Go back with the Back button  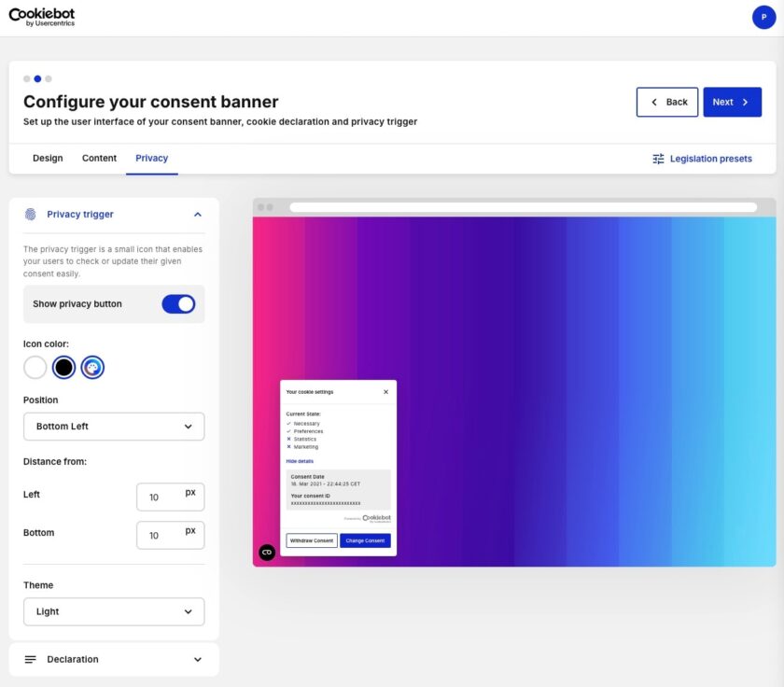coord(668,103)
